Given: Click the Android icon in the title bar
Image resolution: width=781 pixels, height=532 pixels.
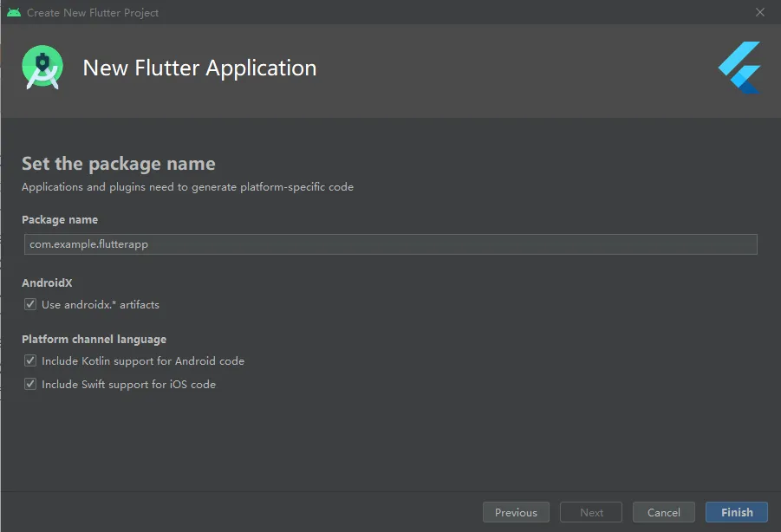Looking at the screenshot, I should pos(13,13).
